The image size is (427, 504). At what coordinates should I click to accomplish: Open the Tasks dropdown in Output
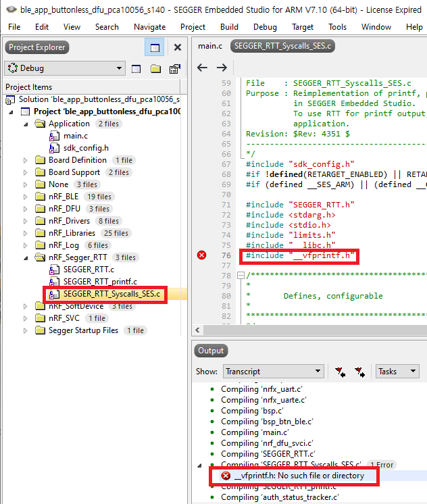pyautogui.click(x=397, y=372)
